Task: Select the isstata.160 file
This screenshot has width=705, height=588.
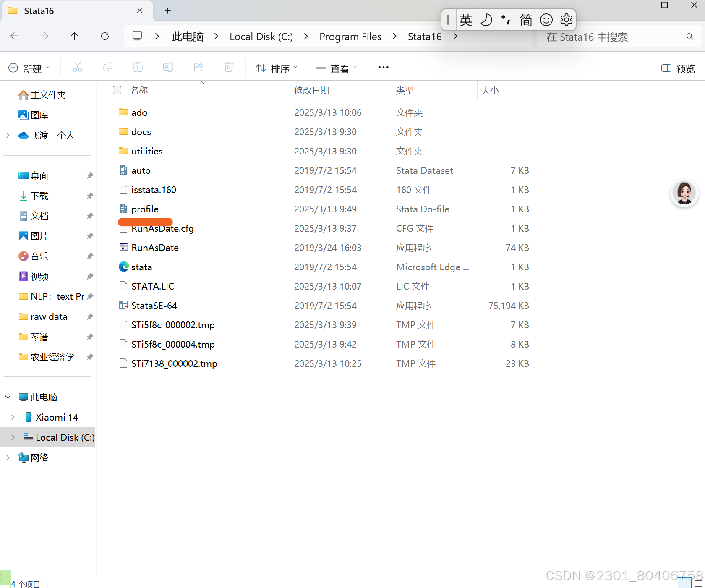Action: pos(148,190)
